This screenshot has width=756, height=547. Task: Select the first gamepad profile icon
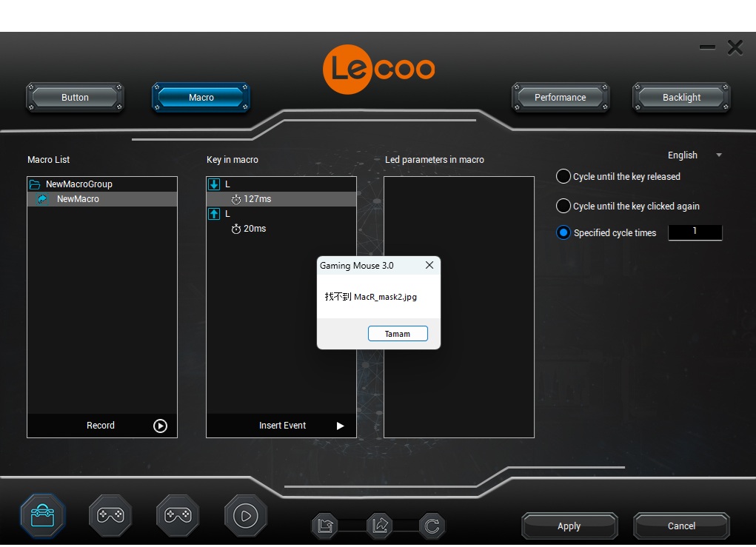coord(110,516)
